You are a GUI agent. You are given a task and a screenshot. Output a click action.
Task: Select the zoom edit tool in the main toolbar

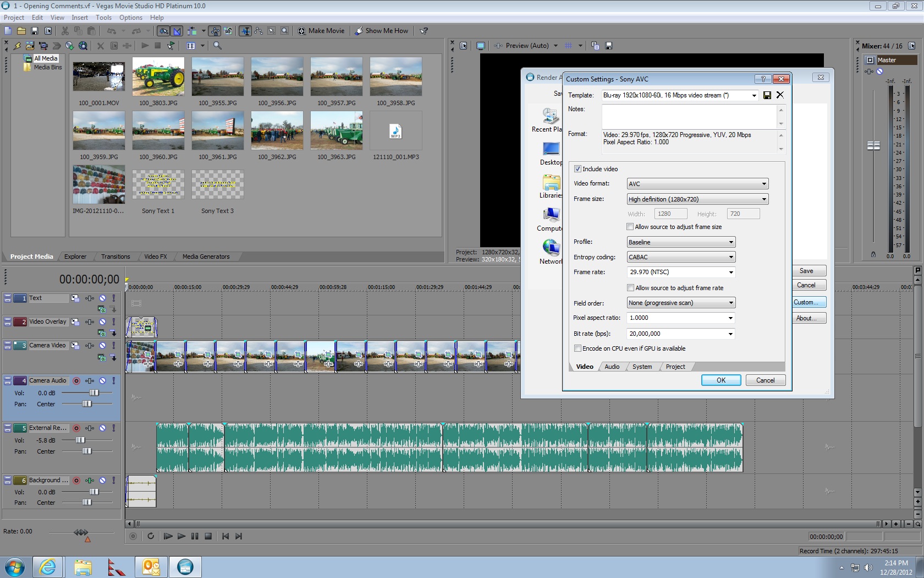click(x=284, y=31)
